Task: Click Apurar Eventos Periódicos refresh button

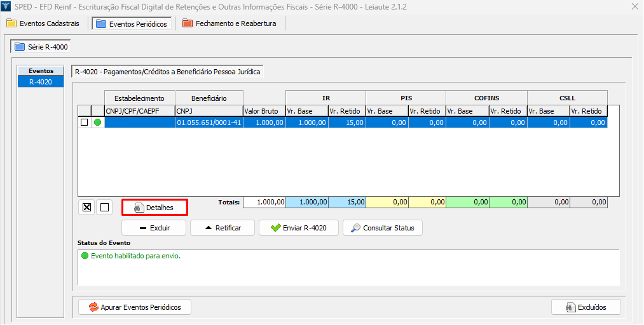Action: 134,307
